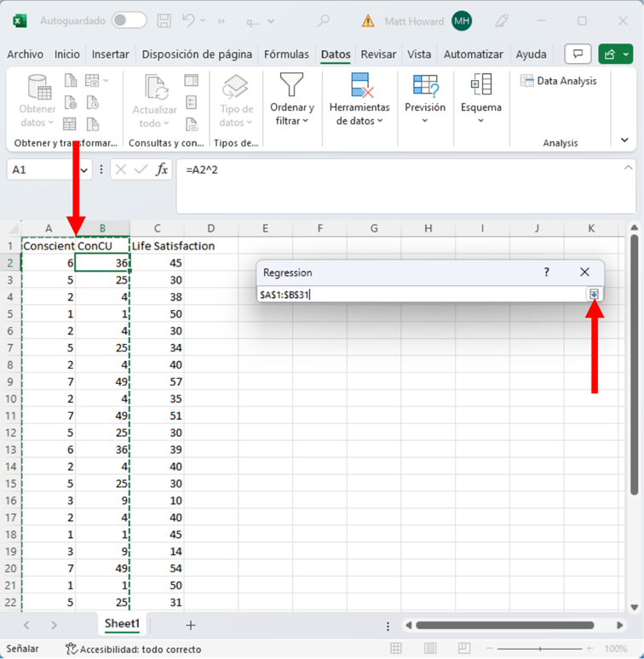Open the green Share dropdown button
This screenshot has width=644, height=659.
[x=616, y=54]
